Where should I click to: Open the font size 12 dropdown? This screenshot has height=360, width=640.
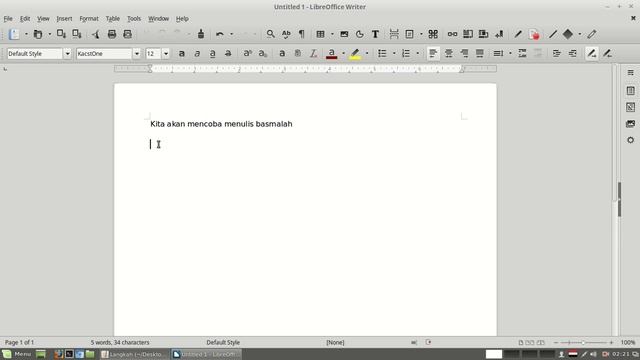pos(166,53)
